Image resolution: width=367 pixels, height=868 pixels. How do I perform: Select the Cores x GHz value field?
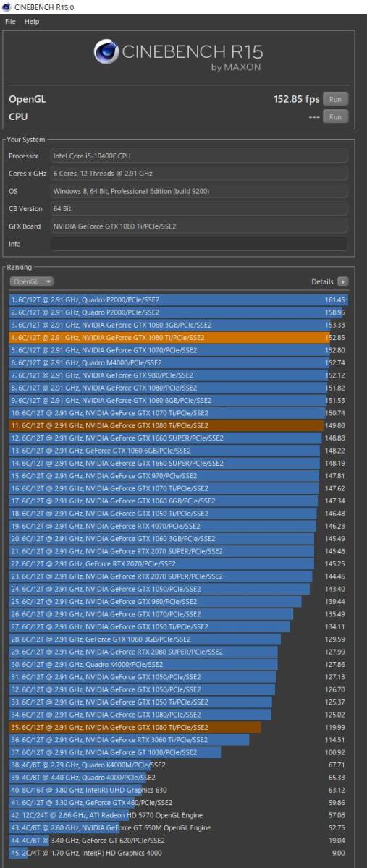point(199,174)
